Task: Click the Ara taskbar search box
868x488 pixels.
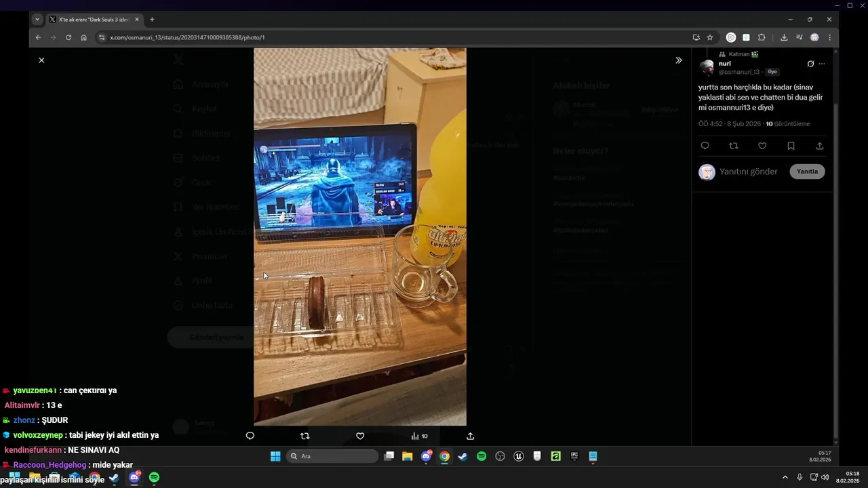Action: pos(332,456)
